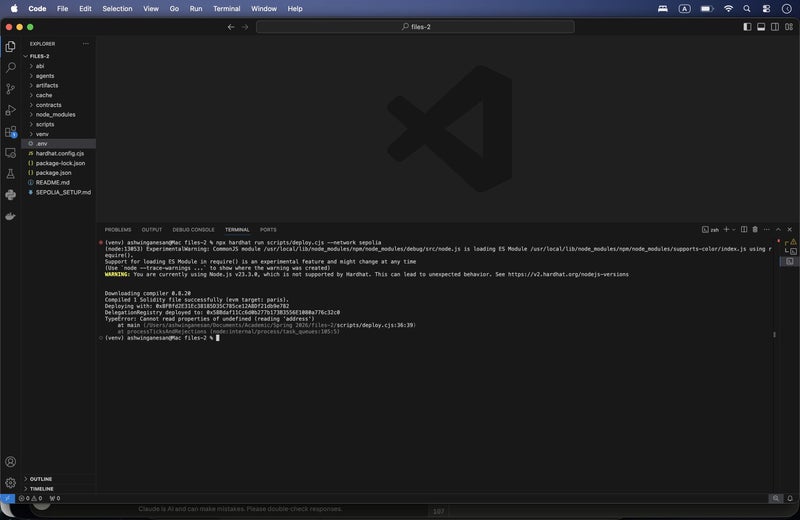Viewport: 800px width, 520px height.
Task: Expand the venv folder
Action: coord(58,134)
